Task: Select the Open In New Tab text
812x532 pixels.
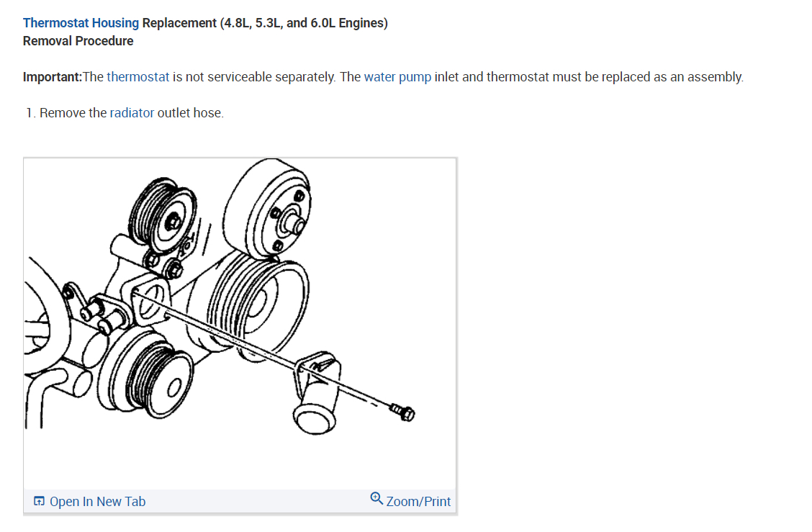Action: point(97,502)
